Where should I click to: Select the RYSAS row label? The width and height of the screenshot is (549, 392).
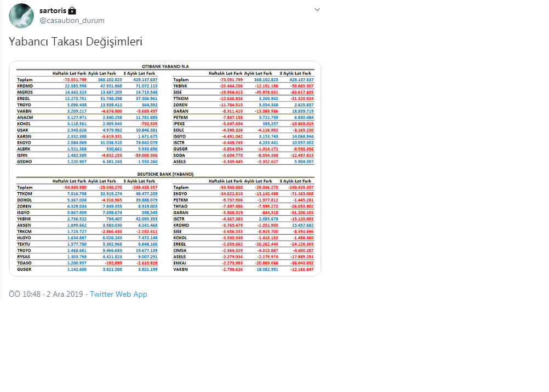[24, 257]
